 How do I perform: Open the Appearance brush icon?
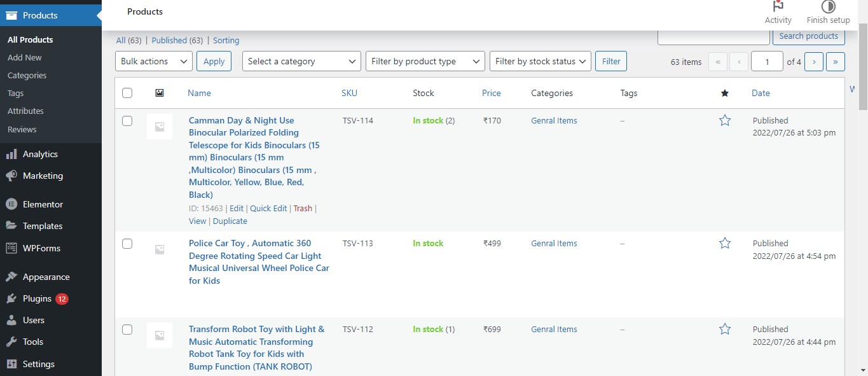click(11, 276)
